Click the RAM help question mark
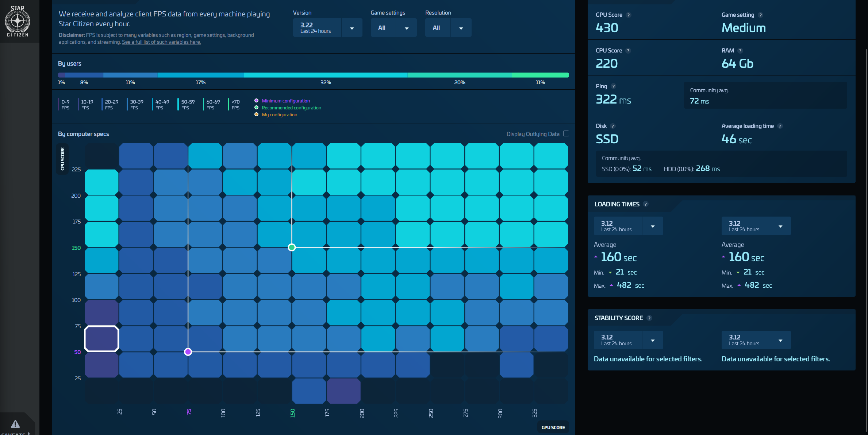Image resolution: width=868 pixels, height=435 pixels. [740, 51]
